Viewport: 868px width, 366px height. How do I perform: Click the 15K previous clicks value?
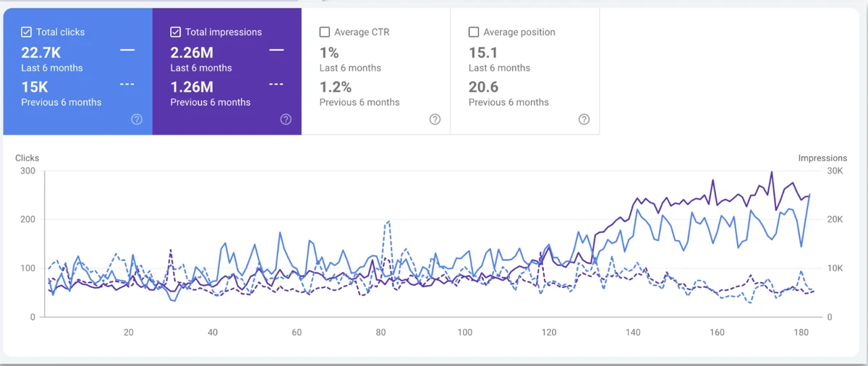(x=35, y=87)
